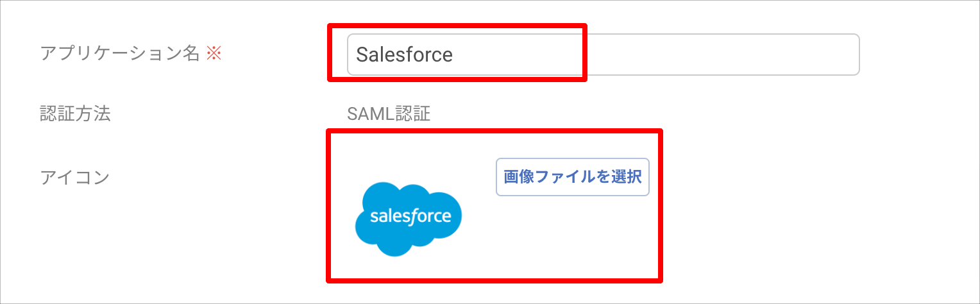Choose a new icon image file
Viewport: 980px width, 304px height.
pyautogui.click(x=573, y=177)
